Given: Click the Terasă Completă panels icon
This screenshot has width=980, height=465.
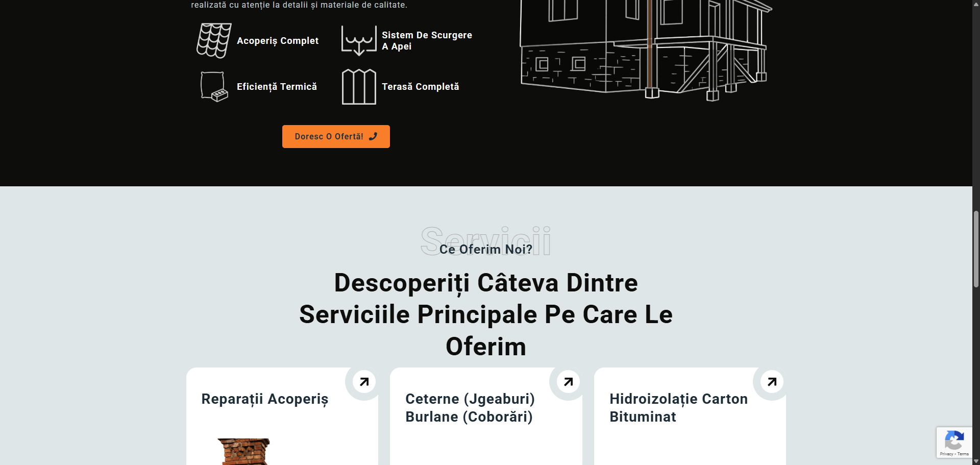Looking at the screenshot, I should [358, 87].
